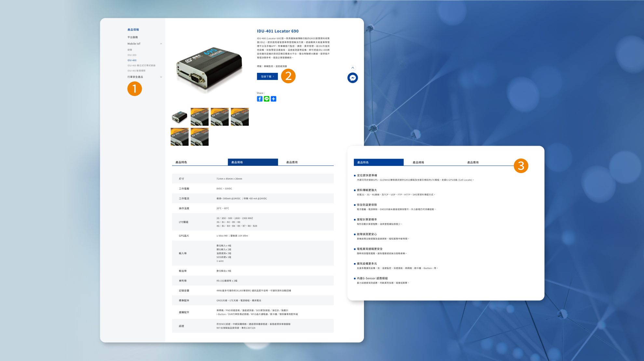The width and height of the screenshot is (644, 361).
Task: Open the blue plus share-more icon
Action: pos(274,99)
